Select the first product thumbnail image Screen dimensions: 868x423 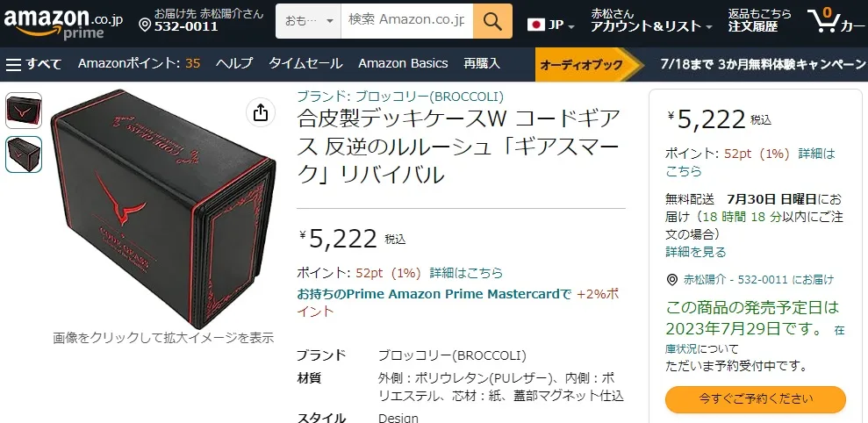24,111
